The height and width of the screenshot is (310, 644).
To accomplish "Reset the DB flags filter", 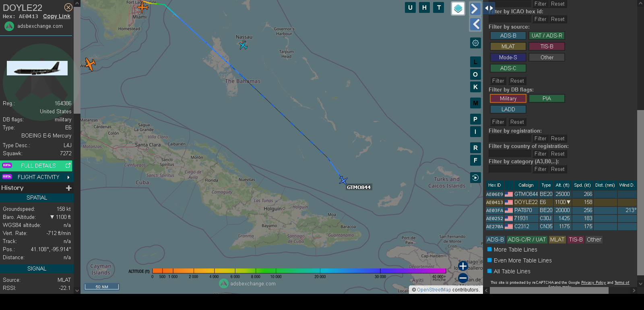I will tap(517, 122).
